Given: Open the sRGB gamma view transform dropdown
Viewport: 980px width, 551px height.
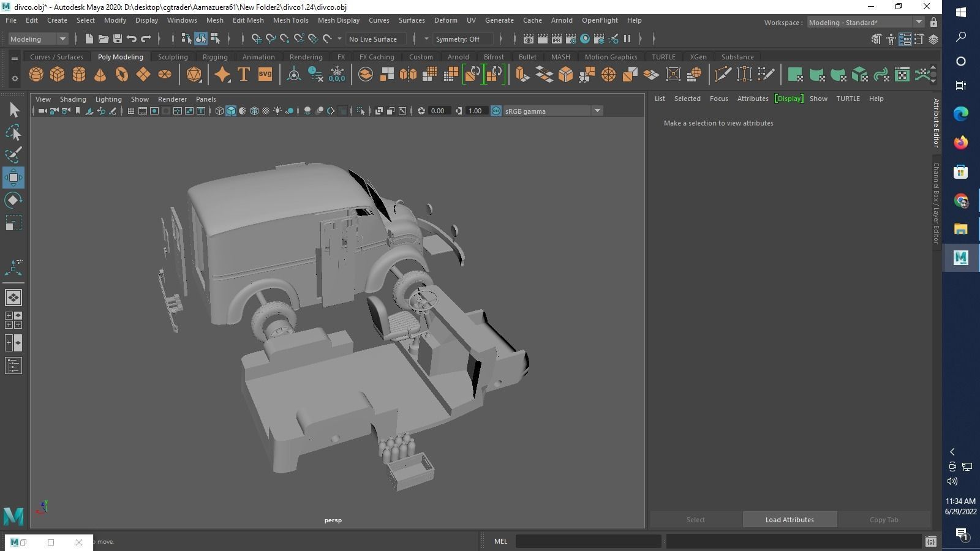Looking at the screenshot, I should [552, 111].
